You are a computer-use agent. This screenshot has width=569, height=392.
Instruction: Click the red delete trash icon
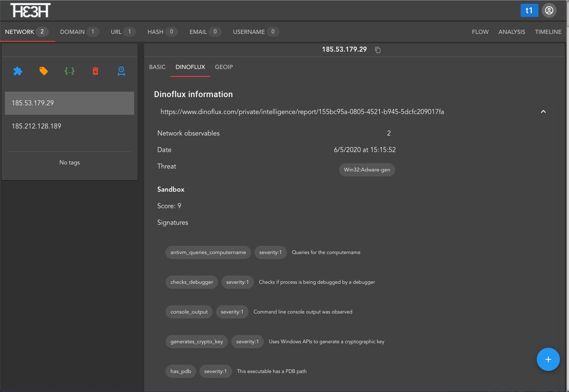pyautogui.click(x=95, y=71)
